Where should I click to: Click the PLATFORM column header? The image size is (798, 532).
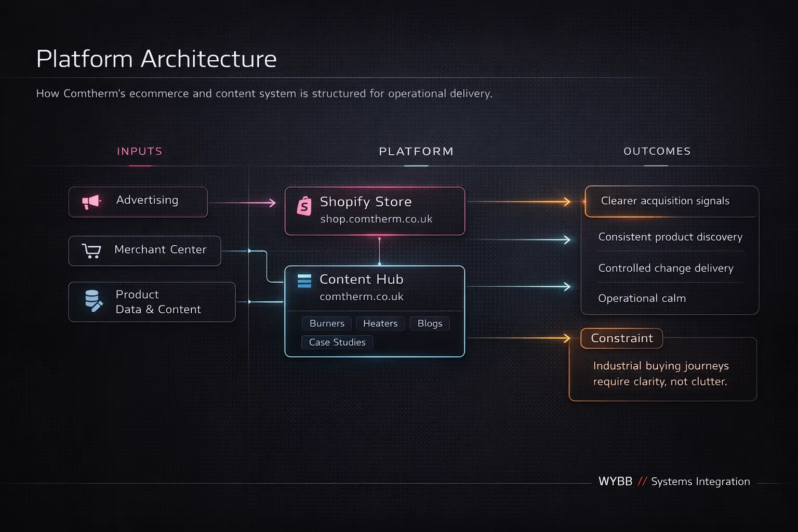(416, 151)
